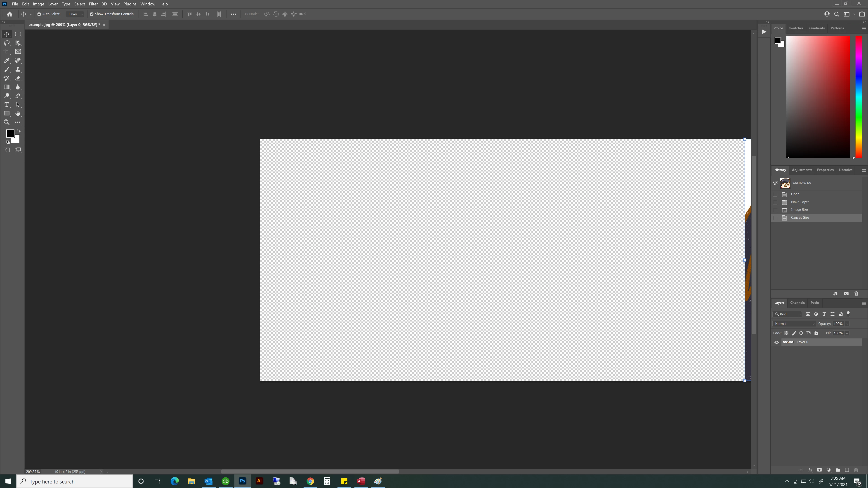Viewport: 868px width, 488px height.
Task: Click the Add layer mask icon
Action: 819,470
